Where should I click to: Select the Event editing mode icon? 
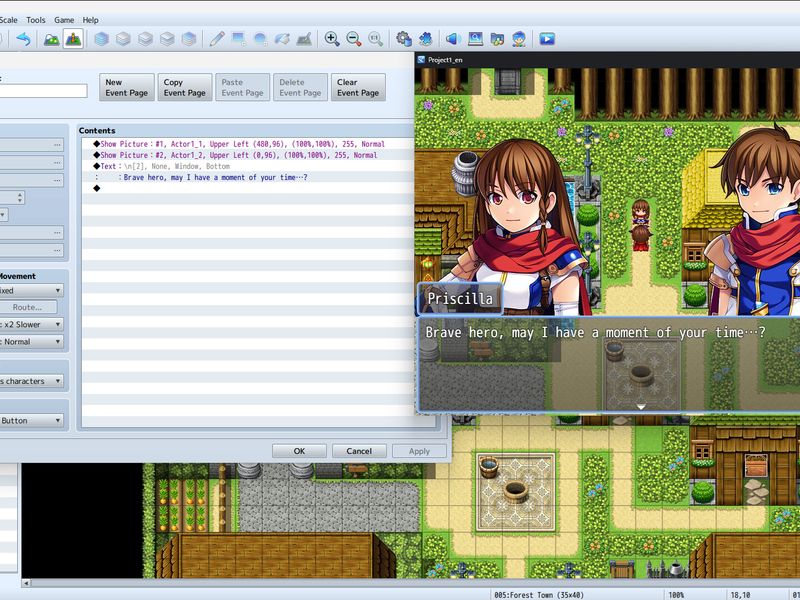coord(73,39)
